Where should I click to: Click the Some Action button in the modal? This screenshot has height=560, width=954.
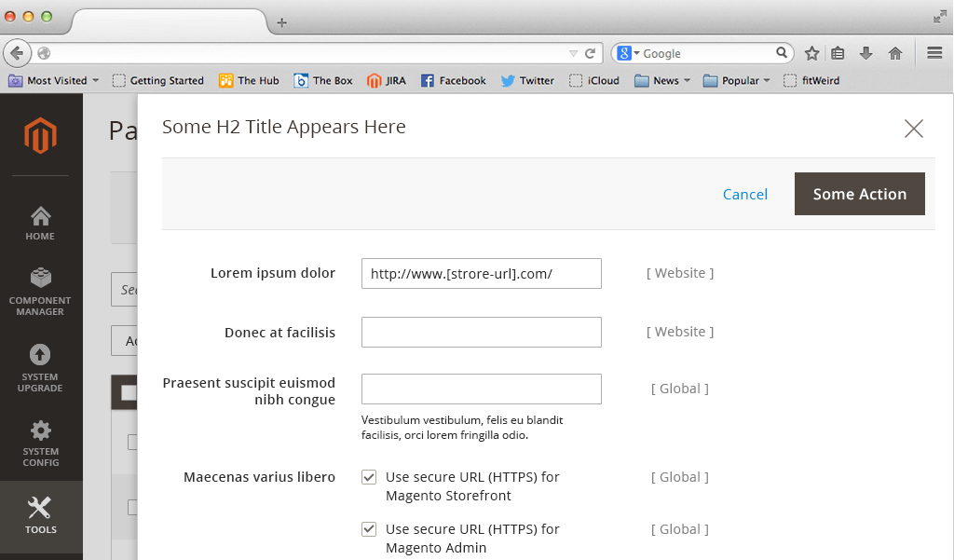coord(858,194)
